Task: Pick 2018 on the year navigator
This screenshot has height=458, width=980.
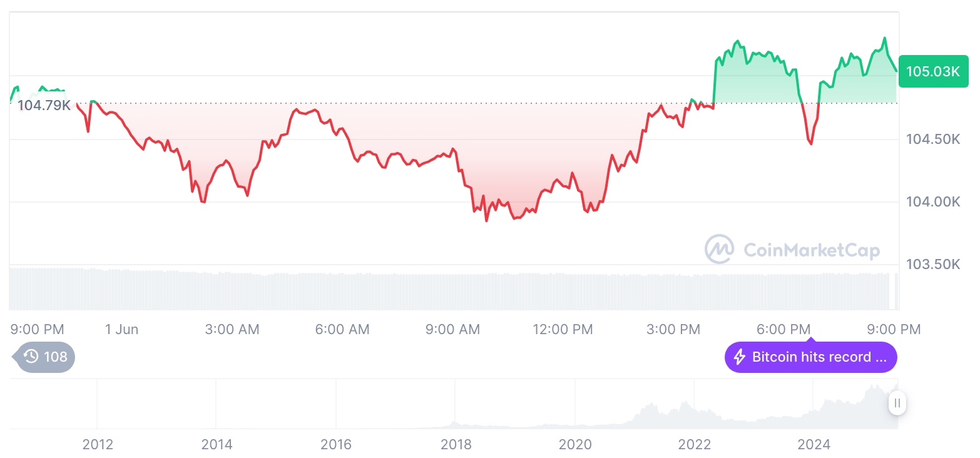Action: tap(456, 444)
